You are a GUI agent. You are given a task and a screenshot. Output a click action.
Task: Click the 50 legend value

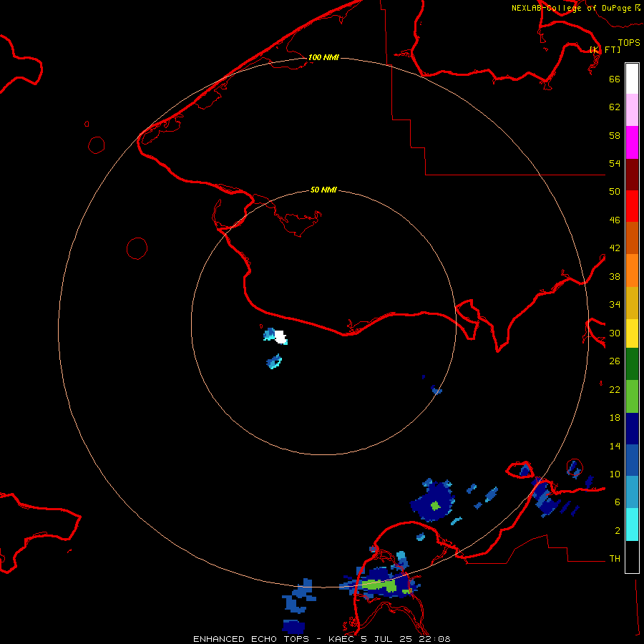615,192
